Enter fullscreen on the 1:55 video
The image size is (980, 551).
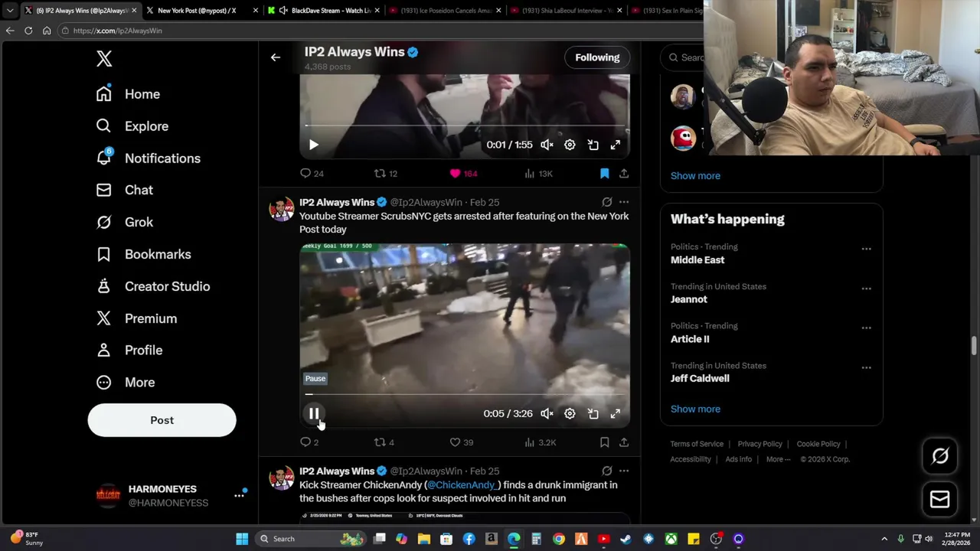(615, 145)
